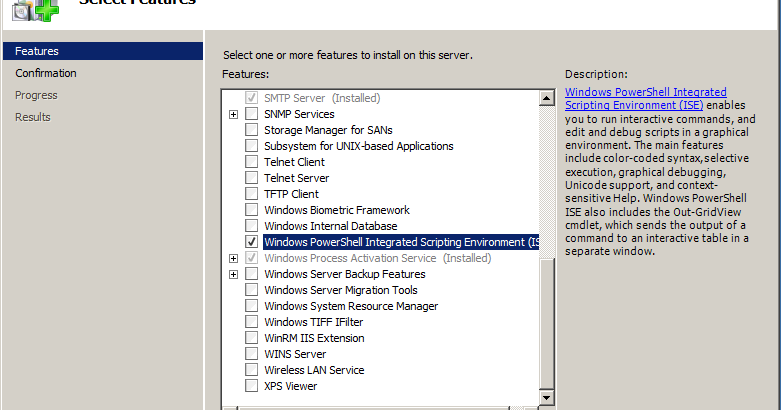Open the Features wizard step

pyautogui.click(x=36, y=51)
